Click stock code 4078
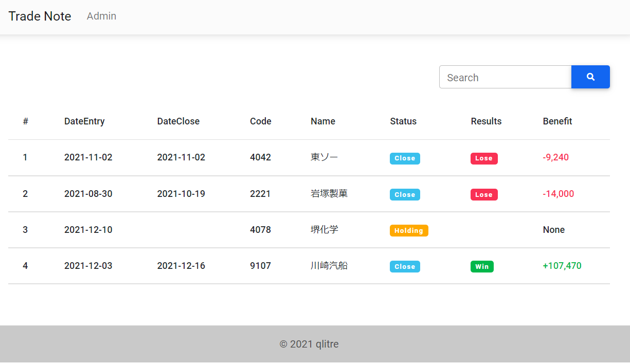The height and width of the screenshot is (364, 630). (260, 230)
